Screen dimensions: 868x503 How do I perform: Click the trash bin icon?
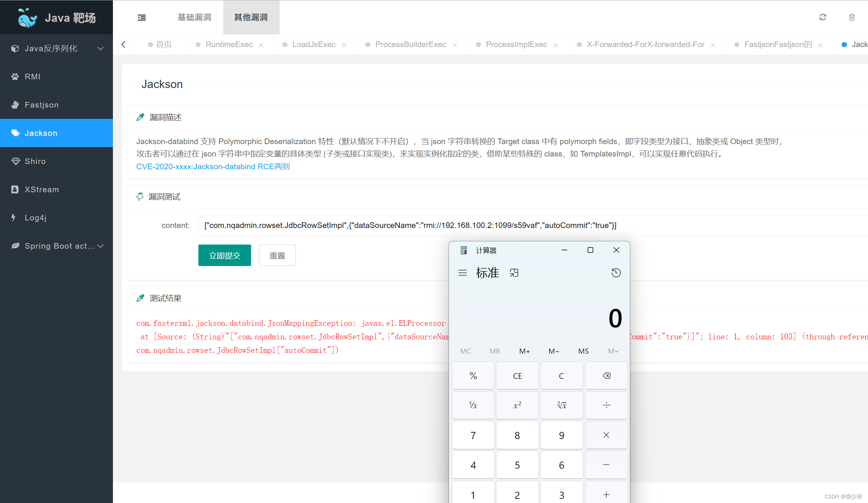coord(852,17)
